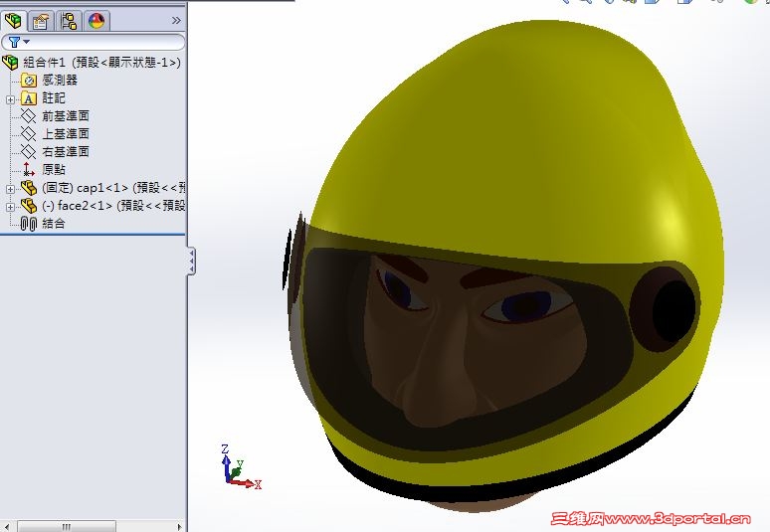Click the cap1 part icon

(x=29, y=188)
